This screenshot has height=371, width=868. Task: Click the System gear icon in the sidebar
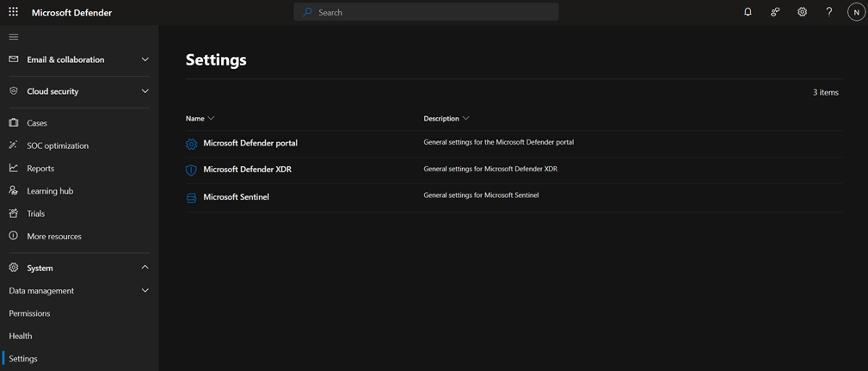[x=14, y=268]
